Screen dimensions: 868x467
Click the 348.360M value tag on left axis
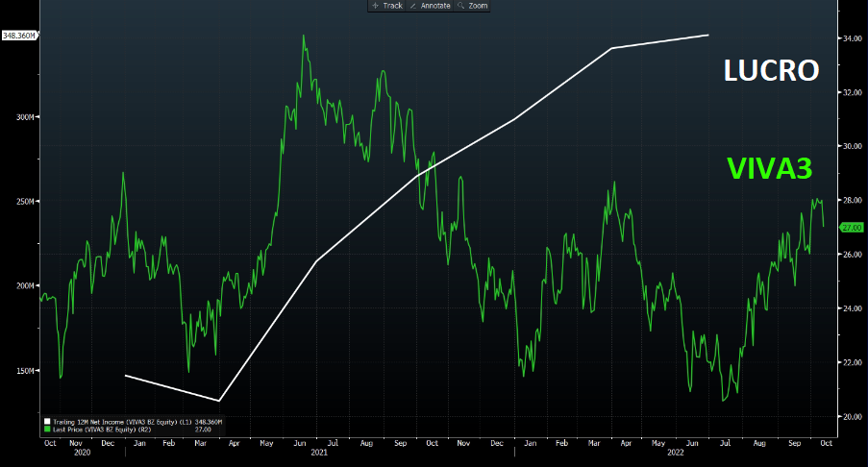click(x=19, y=36)
